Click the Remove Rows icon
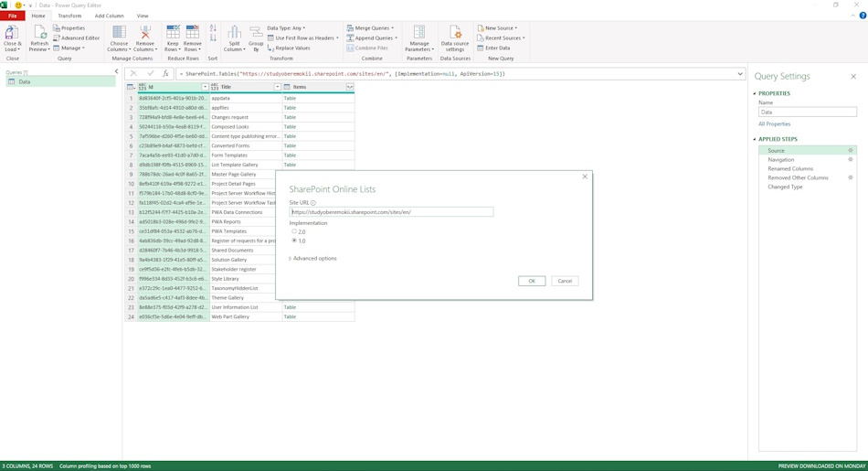 tap(193, 32)
